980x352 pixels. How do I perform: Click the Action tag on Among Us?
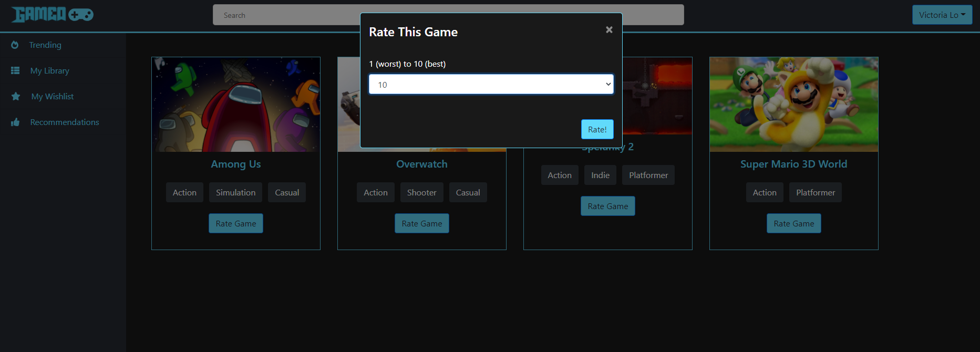pyautogui.click(x=184, y=192)
